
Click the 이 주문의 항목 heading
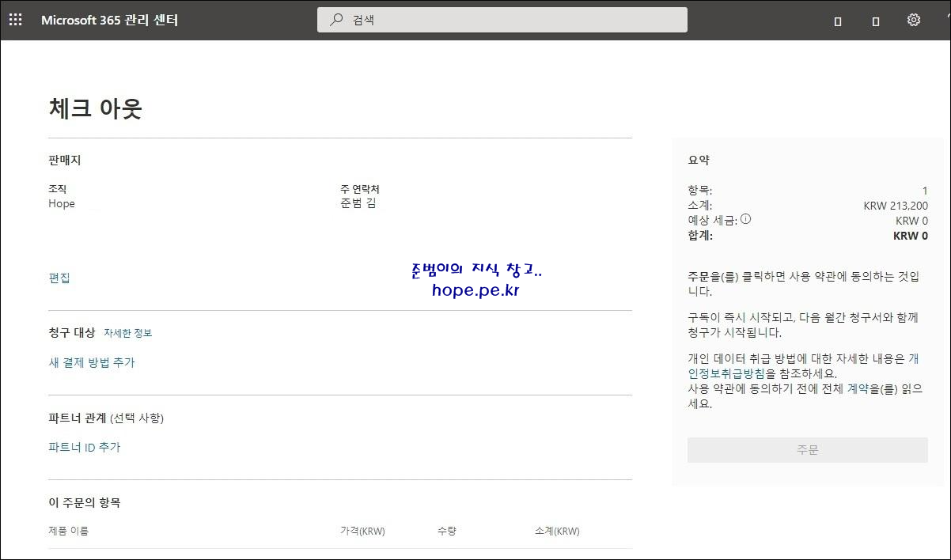[85, 503]
